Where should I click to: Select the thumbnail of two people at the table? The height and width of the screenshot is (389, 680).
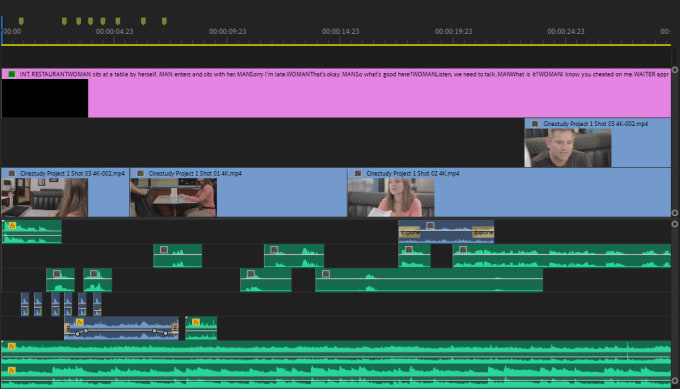click(173, 197)
